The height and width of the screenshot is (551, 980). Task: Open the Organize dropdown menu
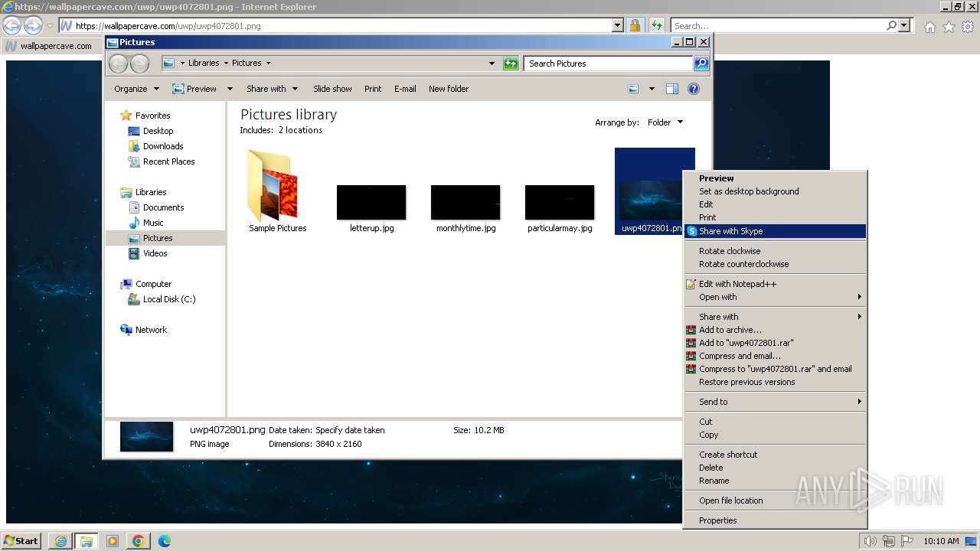pyautogui.click(x=136, y=89)
